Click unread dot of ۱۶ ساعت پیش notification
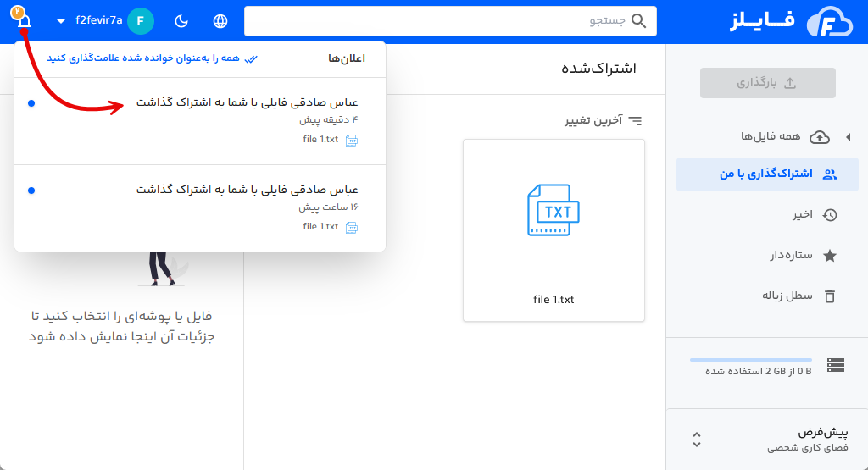This screenshot has height=470, width=868. pos(31,191)
